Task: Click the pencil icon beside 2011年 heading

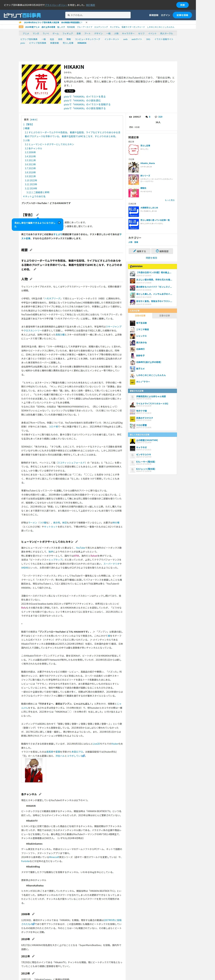Action: (x=33, y=956)
